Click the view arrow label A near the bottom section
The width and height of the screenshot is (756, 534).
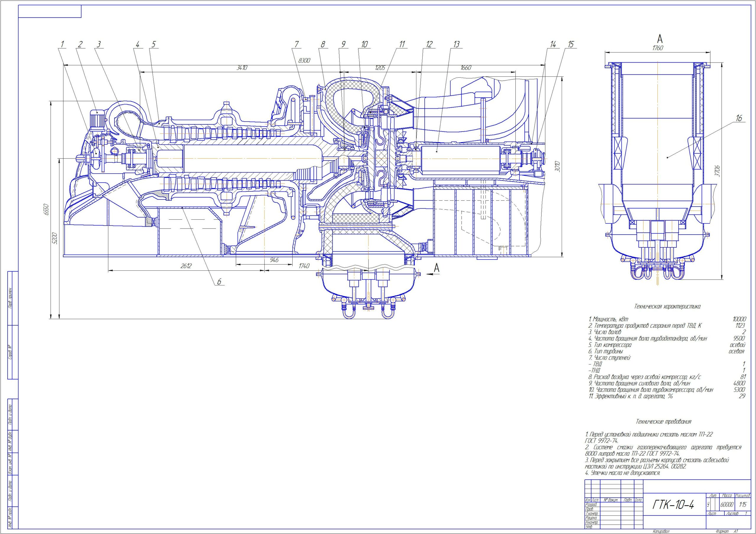tap(436, 268)
